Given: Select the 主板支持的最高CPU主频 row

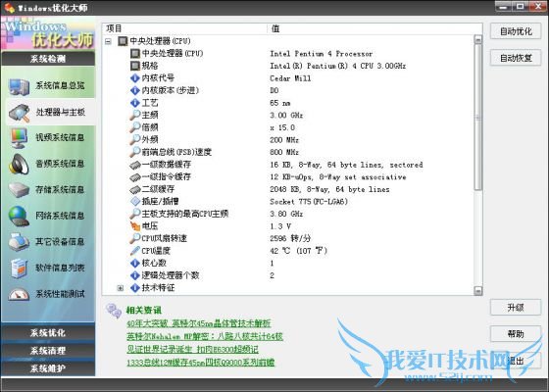Looking at the screenshot, I should point(287,214).
